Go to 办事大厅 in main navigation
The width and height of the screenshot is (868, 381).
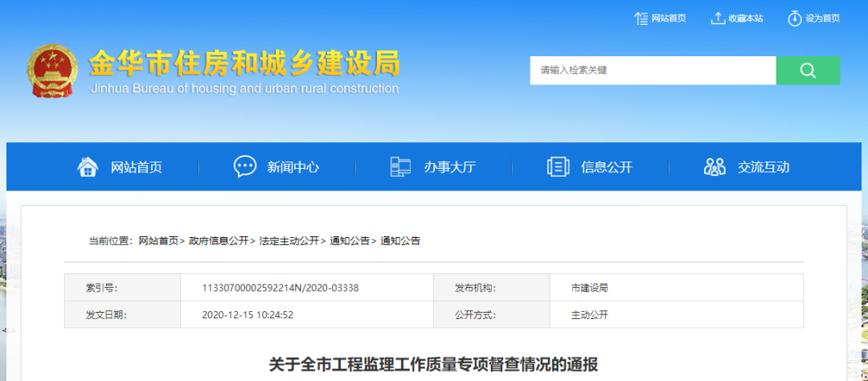450,167
